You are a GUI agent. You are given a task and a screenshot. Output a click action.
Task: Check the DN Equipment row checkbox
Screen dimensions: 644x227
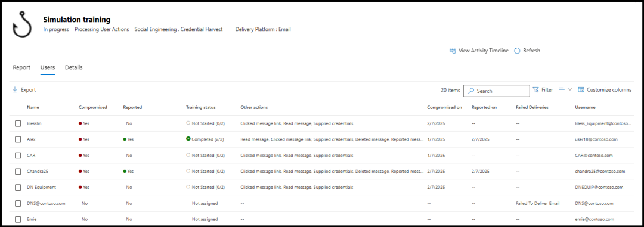pyautogui.click(x=18, y=188)
